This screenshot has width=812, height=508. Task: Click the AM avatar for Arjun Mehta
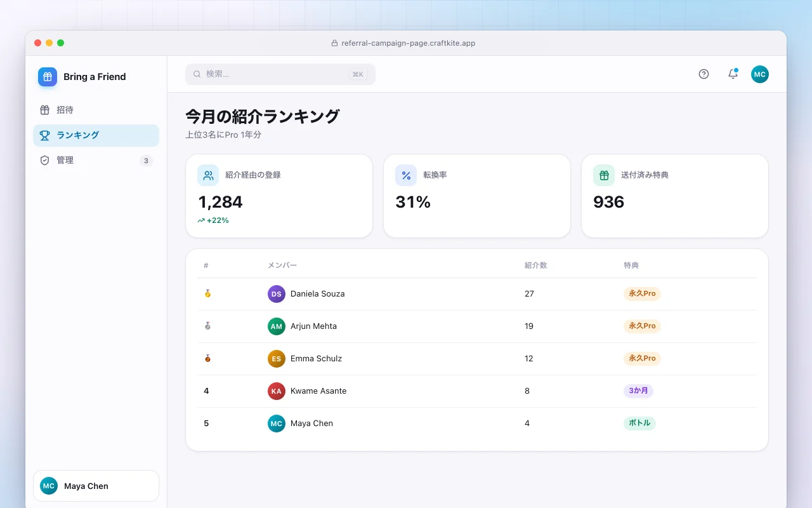coord(277,326)
